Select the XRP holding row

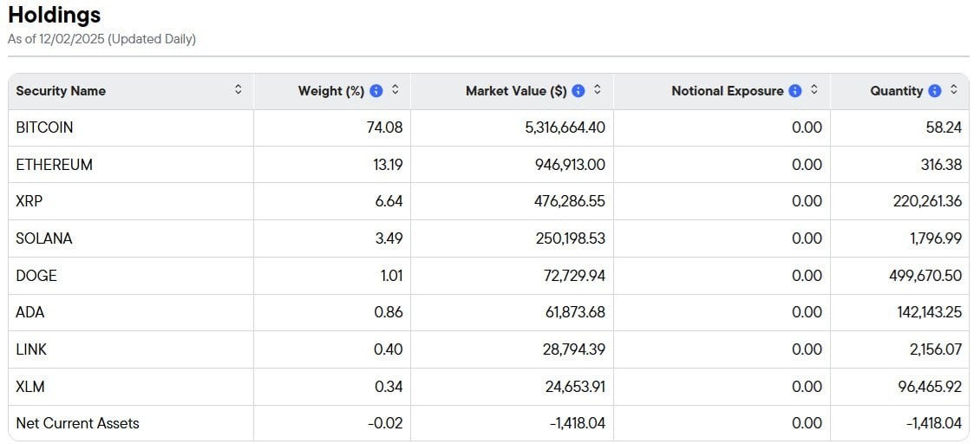pos(28,201)
